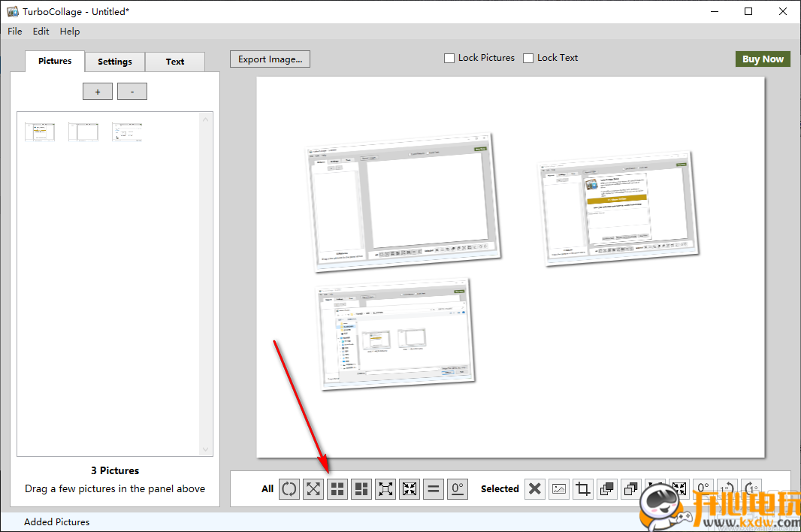The image size is (801, 532).
Task: Arrange all pictures in even grid
Action: [x=337, y=489]
